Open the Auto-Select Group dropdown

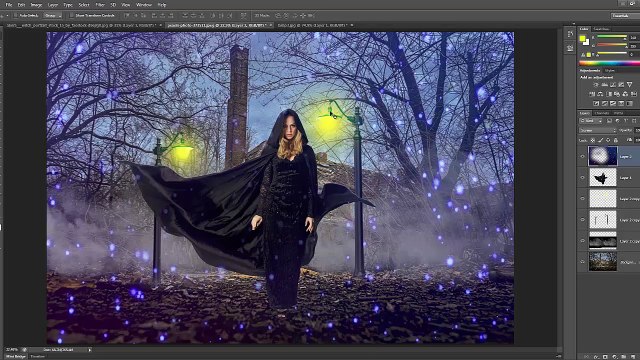52,16
